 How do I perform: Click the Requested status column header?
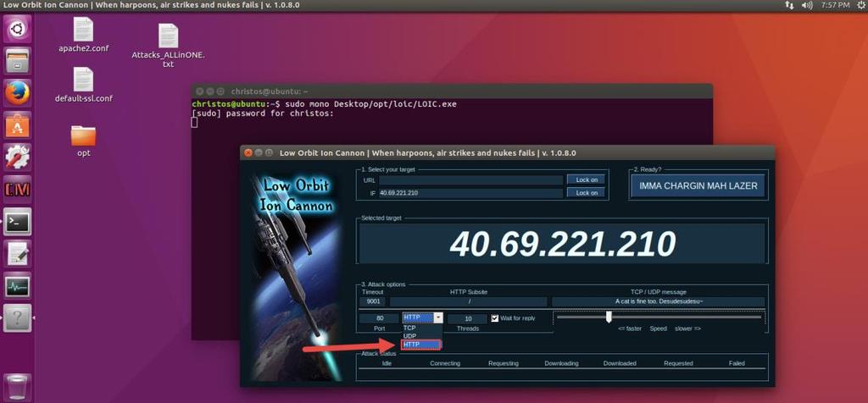coord(678,364)
